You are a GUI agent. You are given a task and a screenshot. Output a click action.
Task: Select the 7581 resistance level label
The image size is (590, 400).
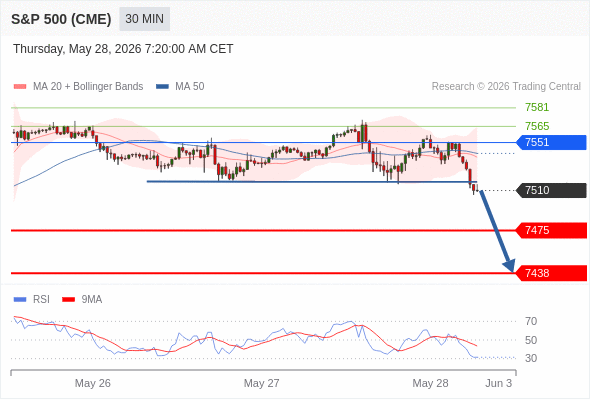click(537, 107)
